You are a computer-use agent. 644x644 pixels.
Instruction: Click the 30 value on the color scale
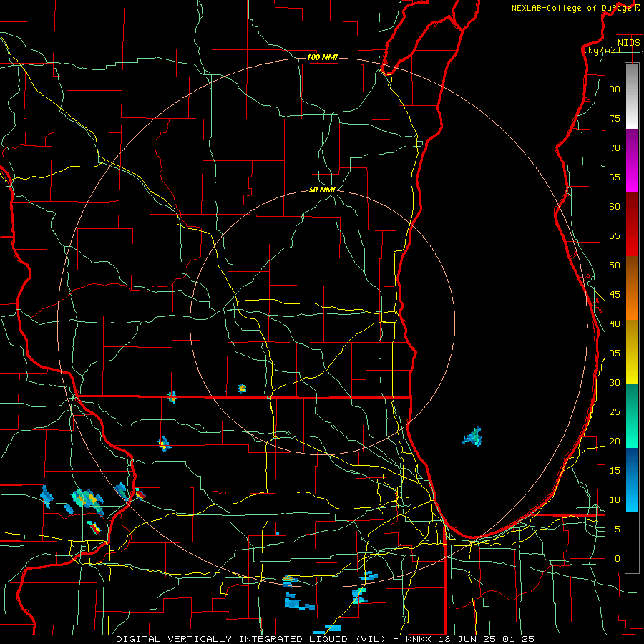[615, 383]
